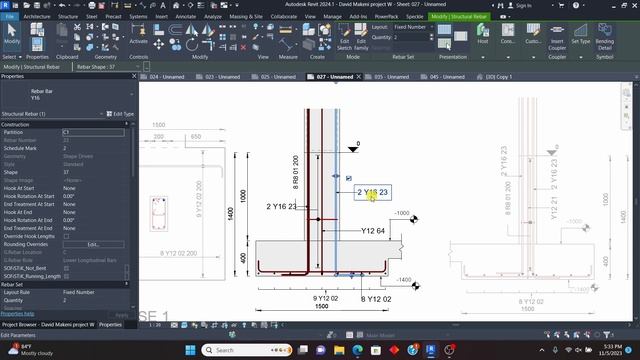Select the Offset tool
This screenshot has width=640, height=360.
click(x=175, y=29)
